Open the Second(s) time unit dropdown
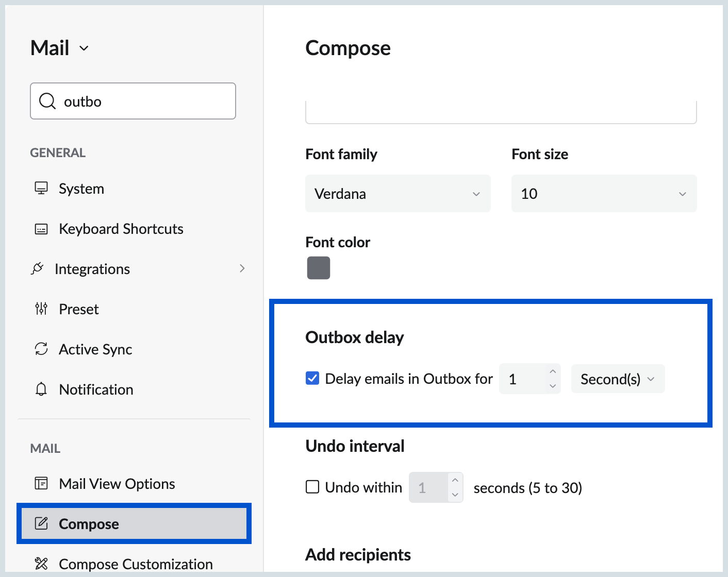Viewport: 728px width, 577px height. tap(618, 379)
